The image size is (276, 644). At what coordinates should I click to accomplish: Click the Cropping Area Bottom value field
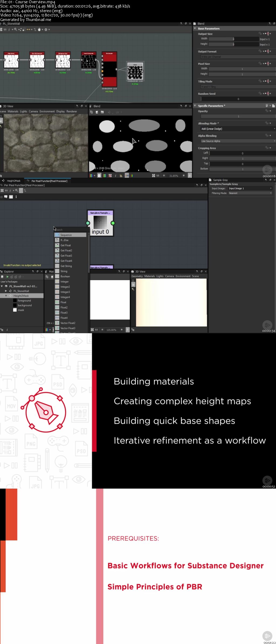coord(243,169)
